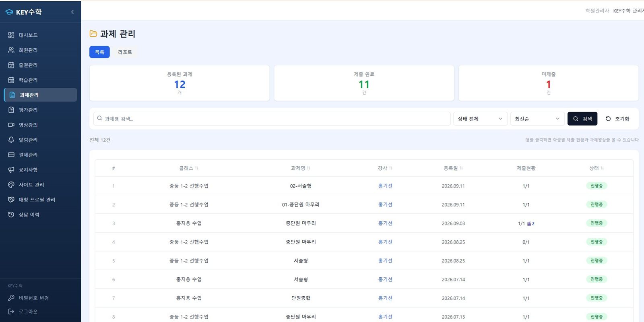The height and width of the screenshot is (322, 644).
Task: Open instructor 홍기선 link in 단원종합 row
Action: tap(385, 298)
